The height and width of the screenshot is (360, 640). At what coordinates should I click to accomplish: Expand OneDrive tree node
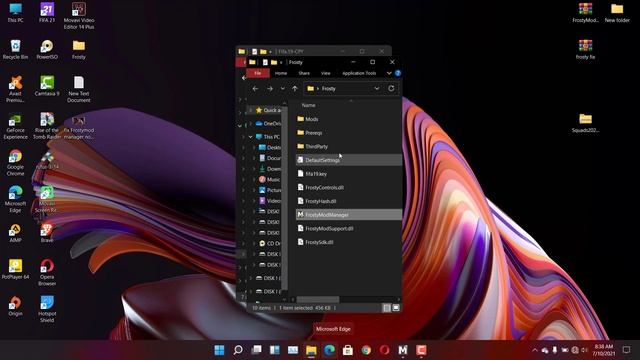pos(251,123)
